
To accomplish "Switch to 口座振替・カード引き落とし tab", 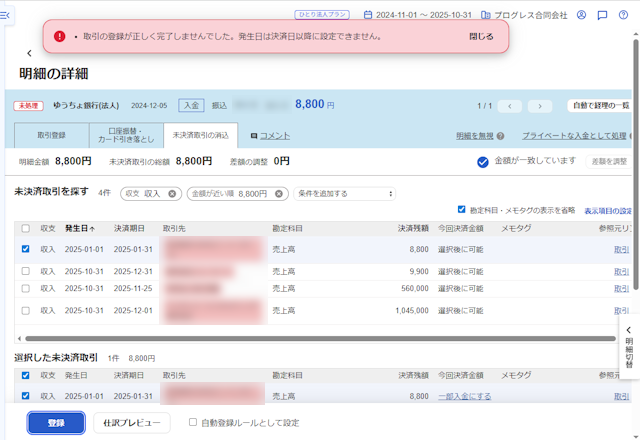I will point(125,135).
